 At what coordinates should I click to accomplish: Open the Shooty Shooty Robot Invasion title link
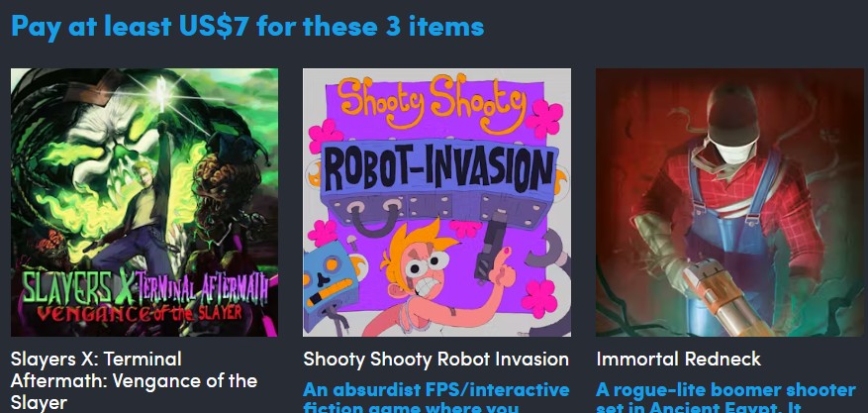click(436, 360)
